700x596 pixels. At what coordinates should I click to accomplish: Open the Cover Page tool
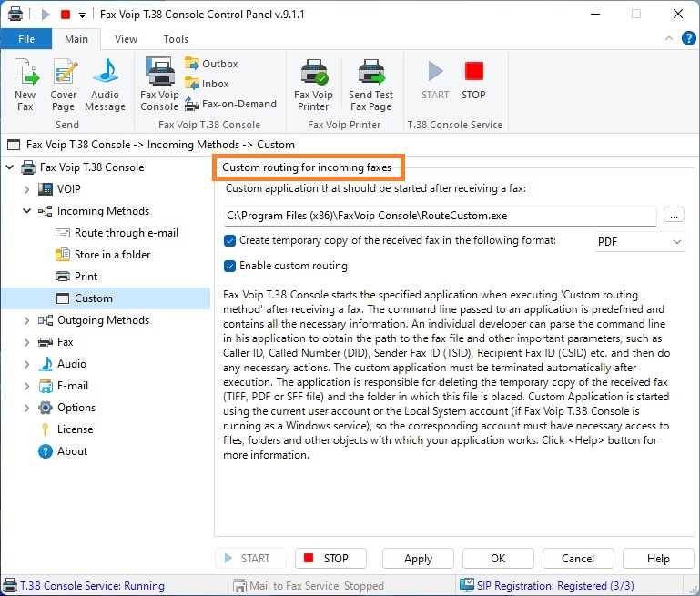coord(64,85)
